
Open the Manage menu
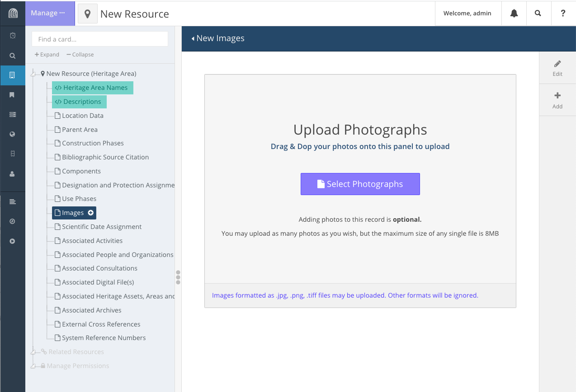click(50, 13)
